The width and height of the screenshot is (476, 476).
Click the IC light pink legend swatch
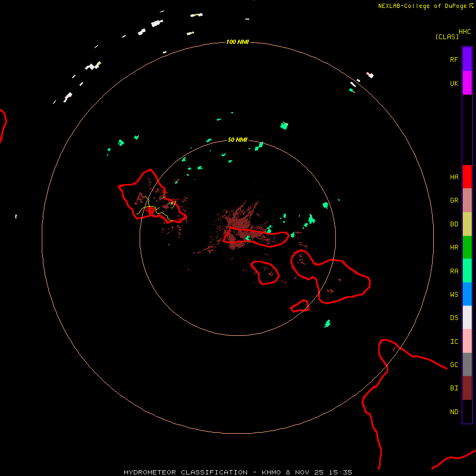(467, 341)
